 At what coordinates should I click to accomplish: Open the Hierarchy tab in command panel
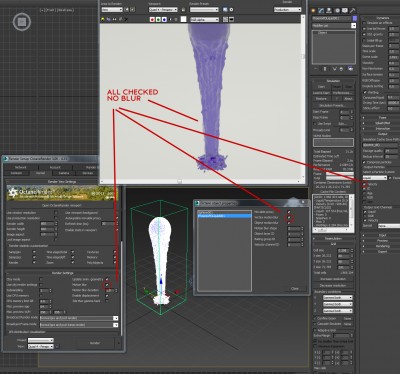click(329, 11)
